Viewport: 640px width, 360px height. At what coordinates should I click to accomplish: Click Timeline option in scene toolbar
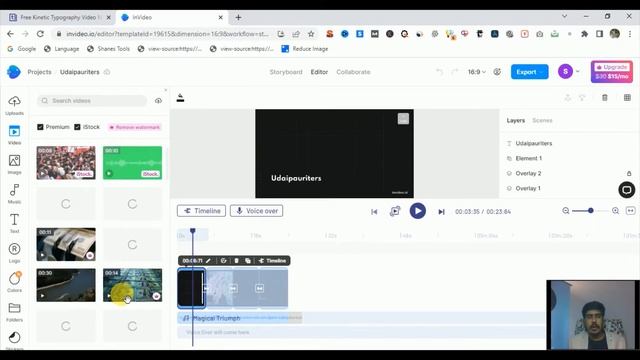coord(273,260)
